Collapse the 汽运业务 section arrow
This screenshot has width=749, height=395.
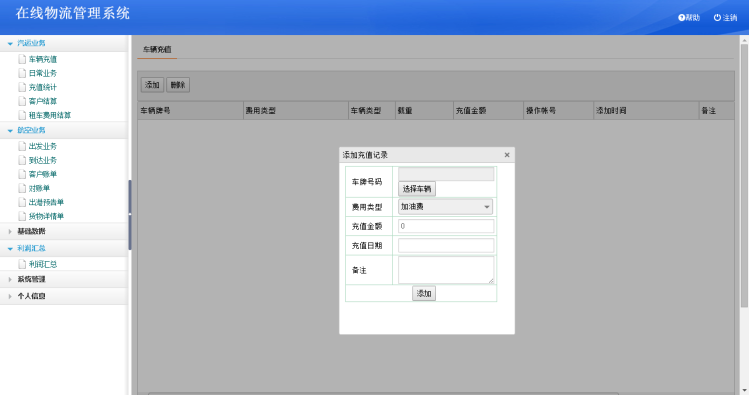(x=10, y=43)
